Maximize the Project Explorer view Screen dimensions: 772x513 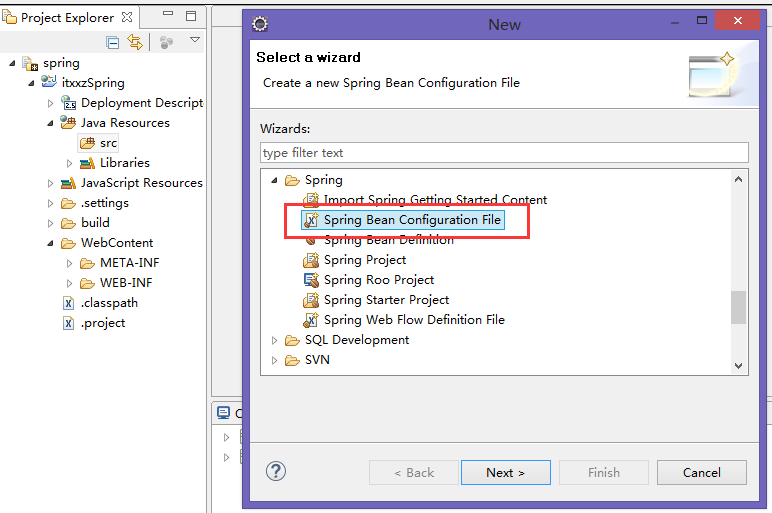(191, 16)
